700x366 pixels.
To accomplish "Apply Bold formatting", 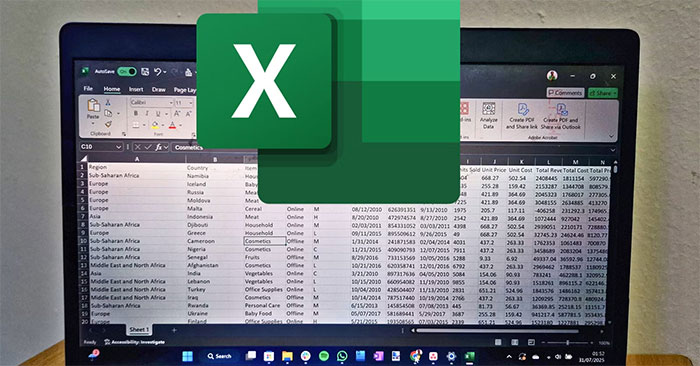I will 136,114.
